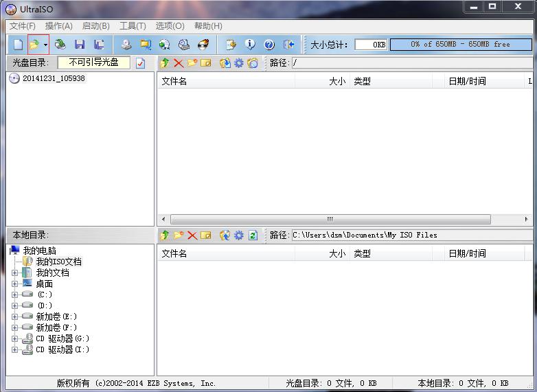Screen dimensions: 537x392
Task: Click the rename icon in the local toolbar
Action: tap(206, 235)
